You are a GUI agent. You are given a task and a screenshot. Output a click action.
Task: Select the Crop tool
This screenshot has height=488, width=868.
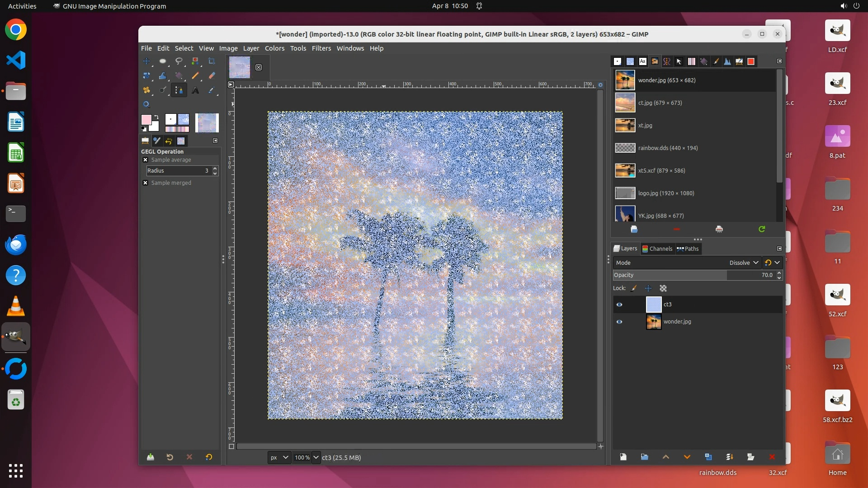212,61
